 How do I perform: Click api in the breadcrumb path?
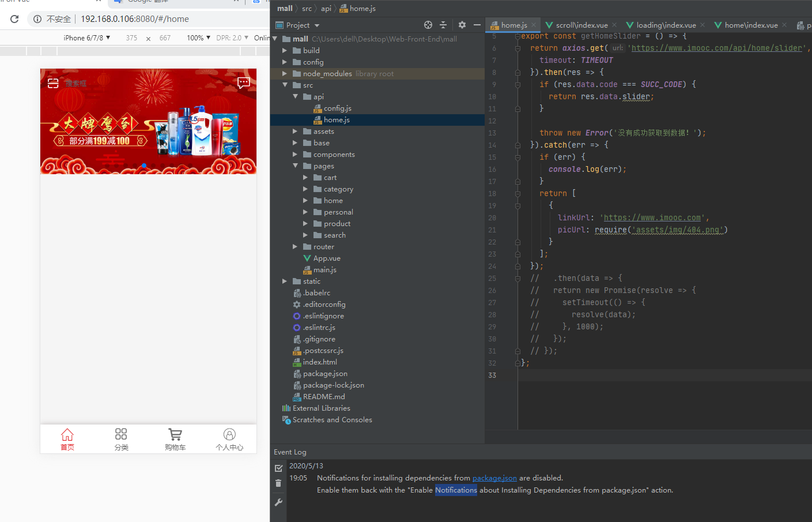tap(326, 8)
